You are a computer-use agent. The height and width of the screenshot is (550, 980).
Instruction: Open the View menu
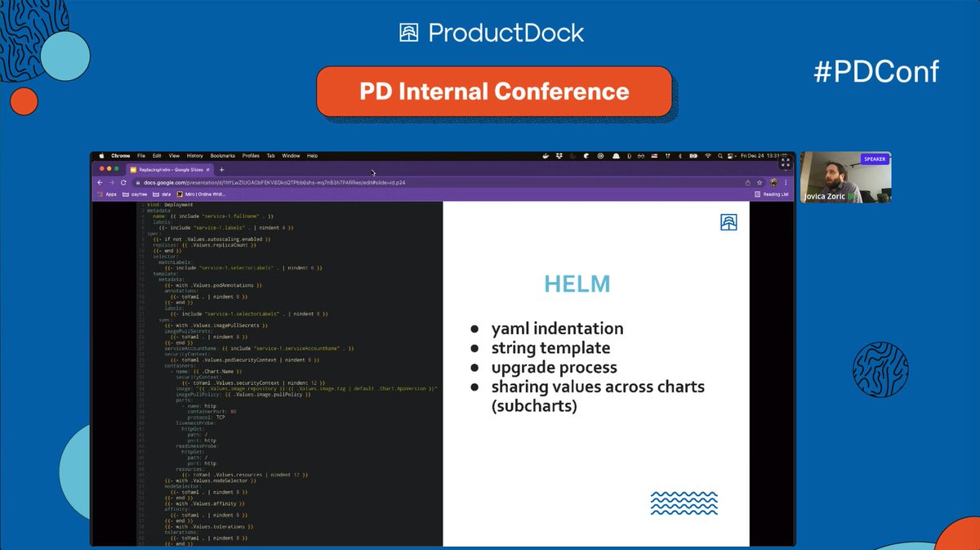point(174,155)
